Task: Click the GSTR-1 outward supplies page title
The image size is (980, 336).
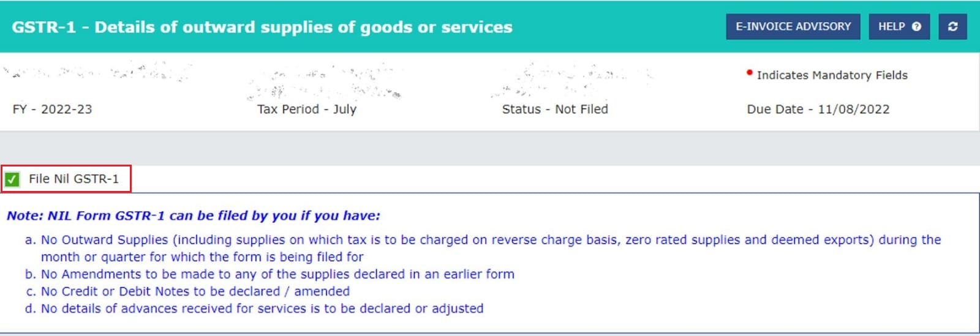Action: point(262,27)
